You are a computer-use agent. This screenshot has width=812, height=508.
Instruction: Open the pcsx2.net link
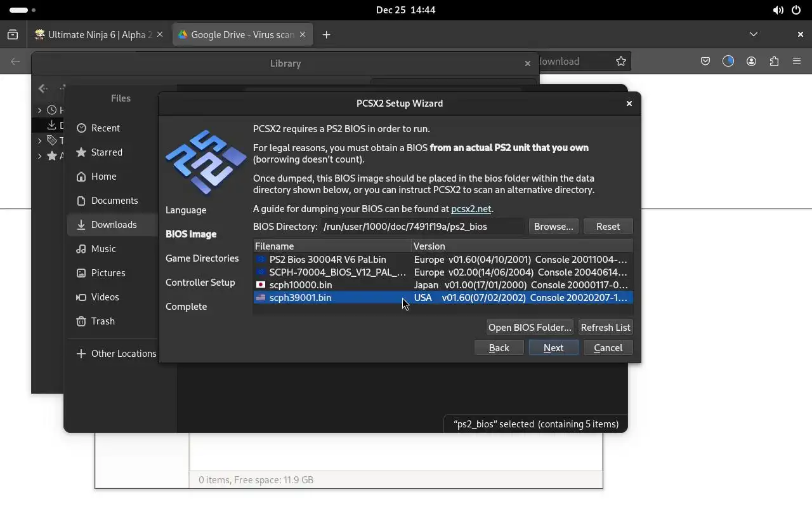click(x=471, y=208)
